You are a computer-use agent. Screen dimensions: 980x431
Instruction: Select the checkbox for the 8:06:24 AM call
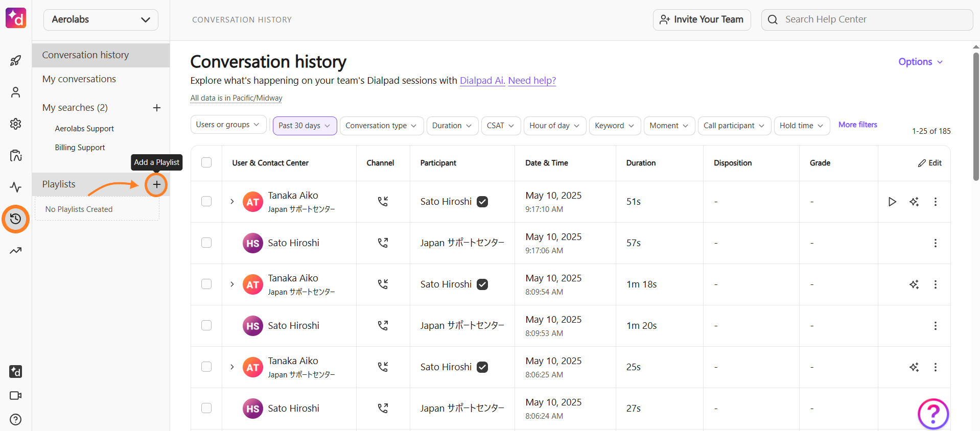pos(206,408)
